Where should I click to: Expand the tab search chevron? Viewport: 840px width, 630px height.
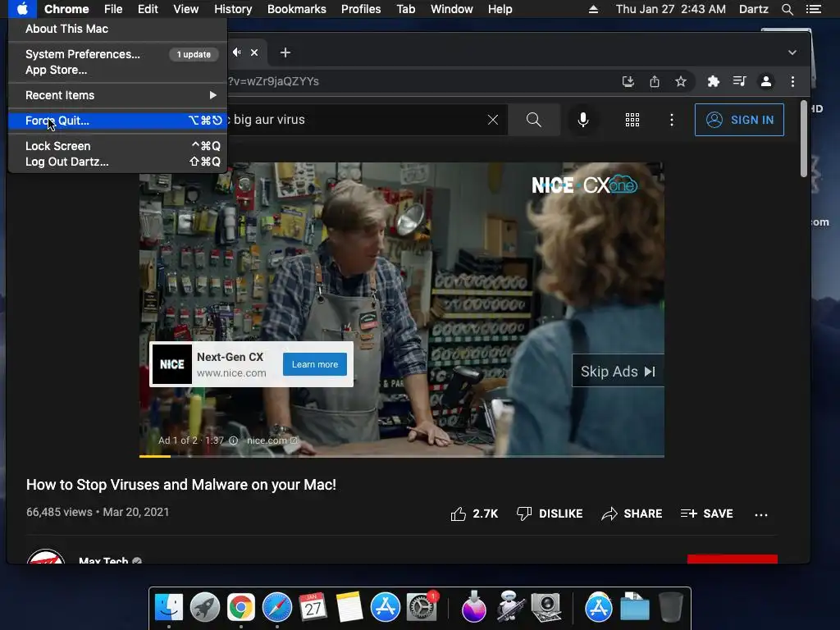792,52
